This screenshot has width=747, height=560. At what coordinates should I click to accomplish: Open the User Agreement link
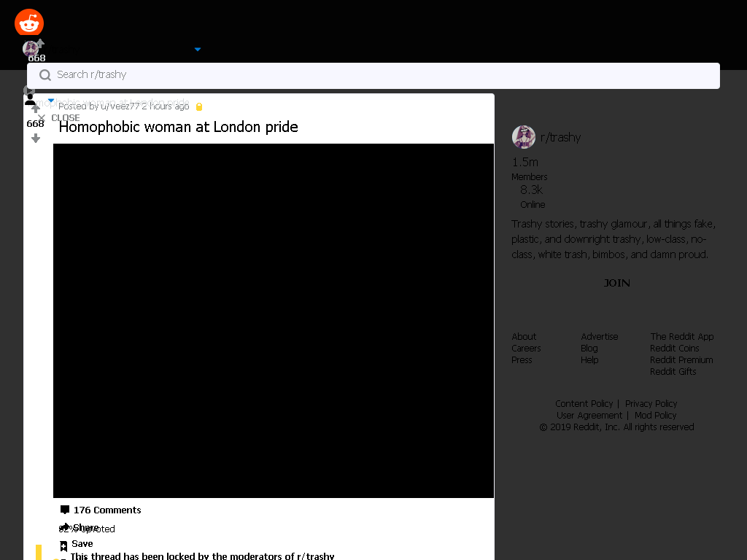coord(589,415)
